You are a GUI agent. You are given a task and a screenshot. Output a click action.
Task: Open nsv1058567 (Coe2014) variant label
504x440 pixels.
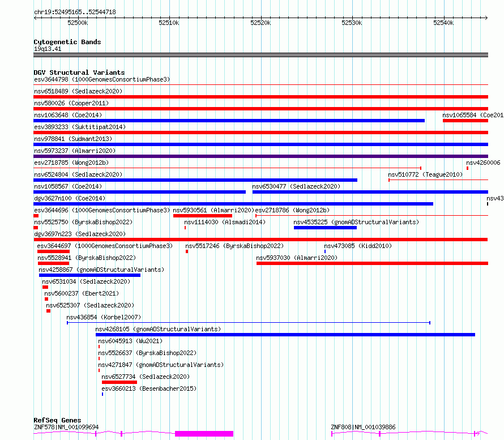click(x=68, y=186)
